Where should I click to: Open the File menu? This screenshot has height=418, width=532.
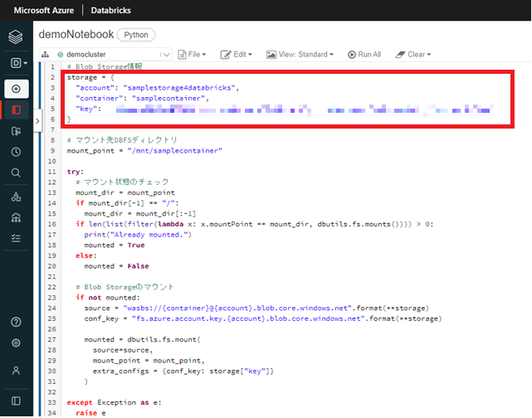pos(193,55)
